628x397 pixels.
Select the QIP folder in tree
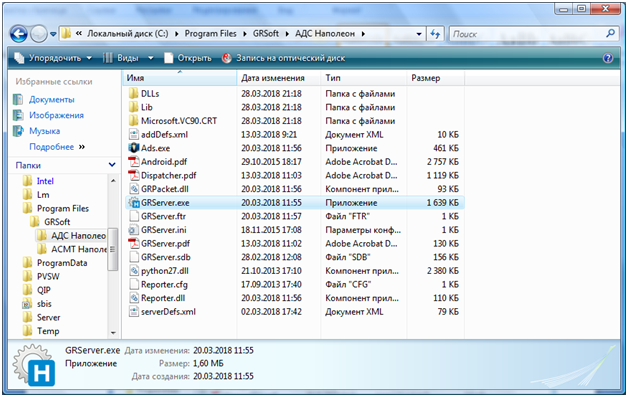tap(44, 290)
